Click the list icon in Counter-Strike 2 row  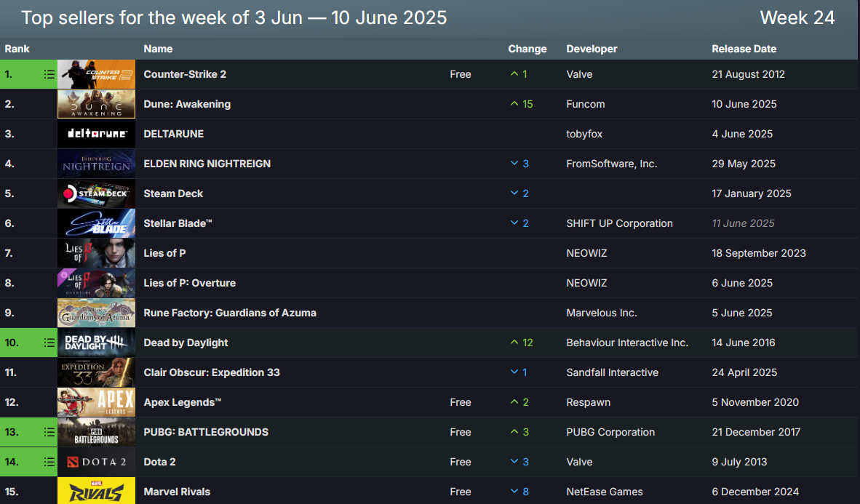(x=49, y=74)
